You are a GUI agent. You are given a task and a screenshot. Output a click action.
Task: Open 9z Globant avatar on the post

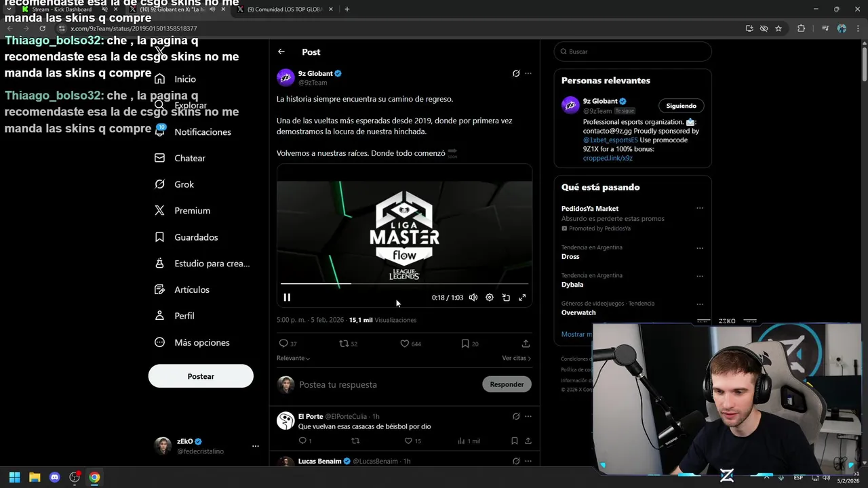pos(285,77)
